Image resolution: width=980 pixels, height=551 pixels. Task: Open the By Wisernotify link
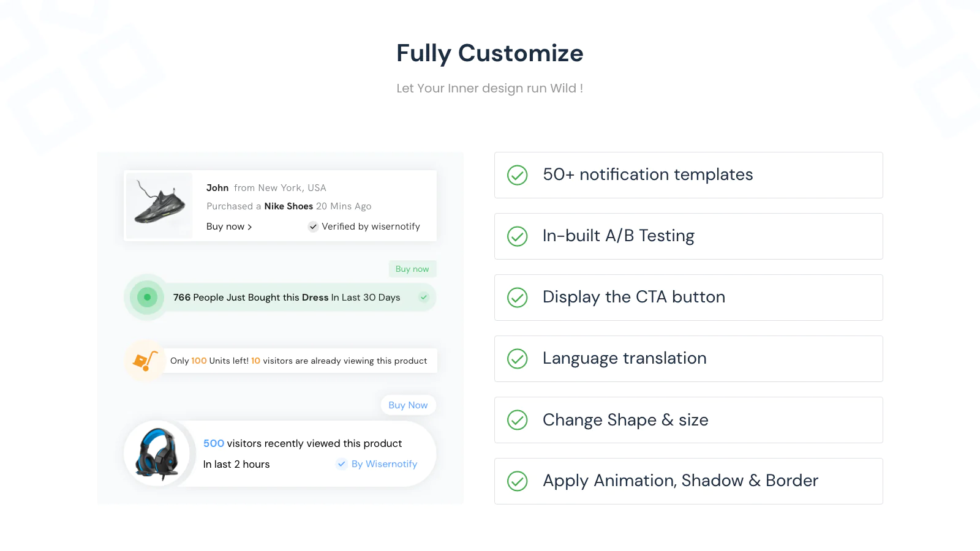point(384,464)
